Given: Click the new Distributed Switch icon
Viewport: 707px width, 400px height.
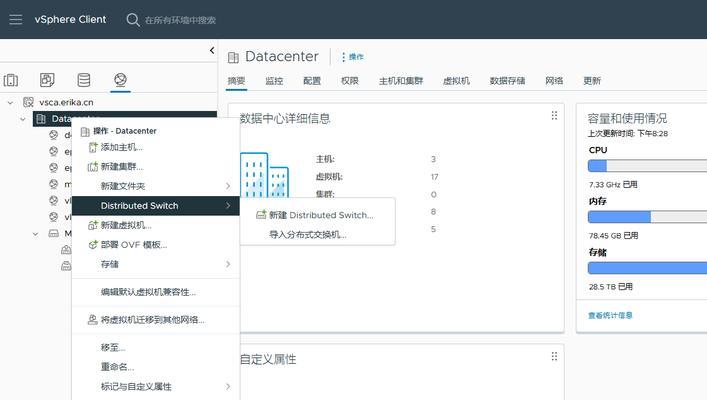Looking at the screenshot, I should coord(261,215).
